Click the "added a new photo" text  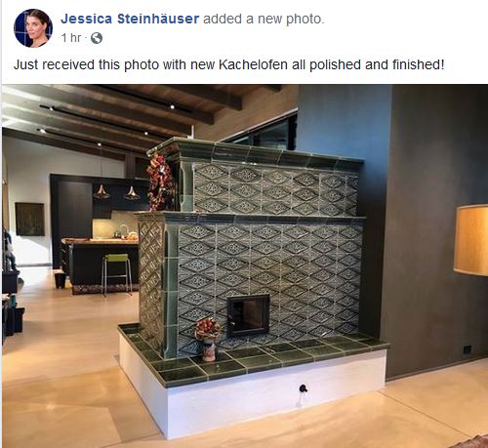[264, 19]
